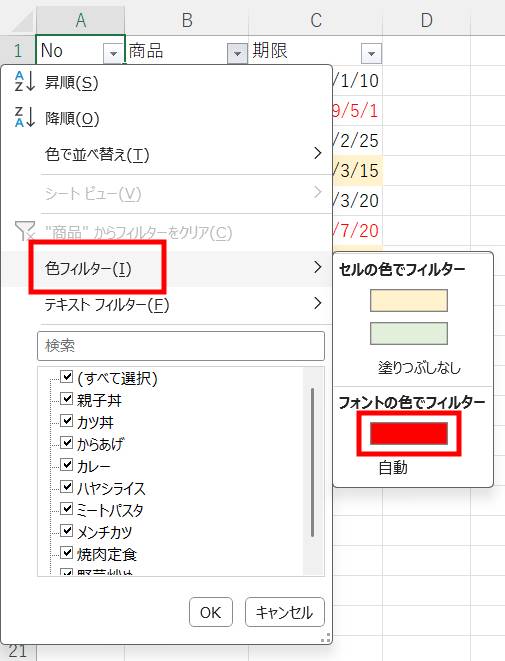Click highlighted date cell /3/15
This screenshot has height=661, width=505.
click(x=357, y=170)
